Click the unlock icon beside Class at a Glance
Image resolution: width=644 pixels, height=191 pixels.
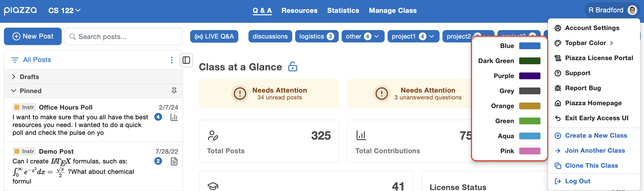(x=292, y=67)
